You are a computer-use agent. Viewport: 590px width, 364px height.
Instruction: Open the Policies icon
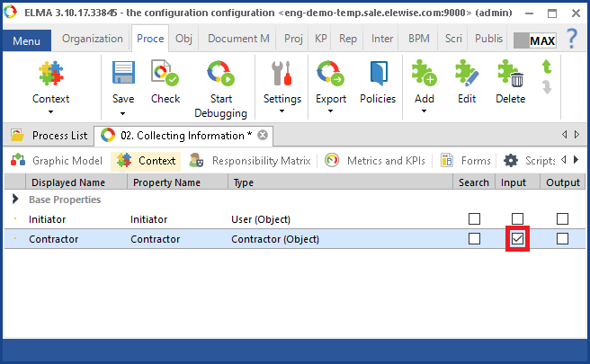pos(378,74)
